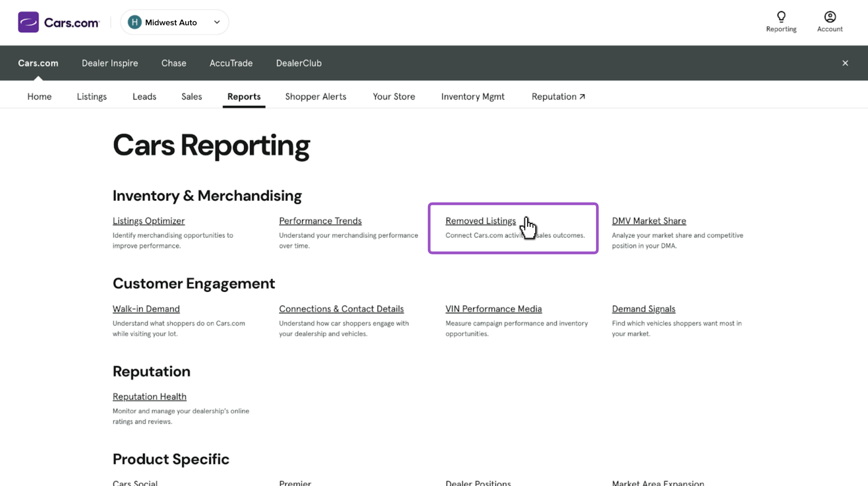This screenshot has height=486, width=868.
Task: Open the Removed Listings report link
Action: click(x=480, y=221)
